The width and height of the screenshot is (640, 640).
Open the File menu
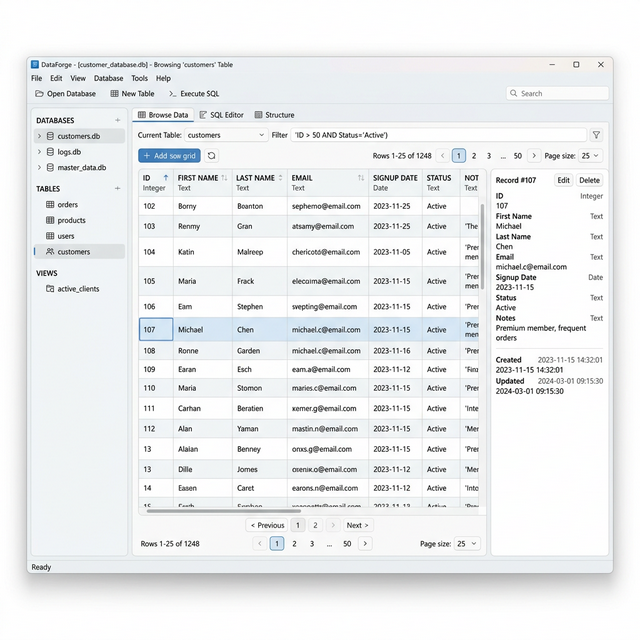36,78
